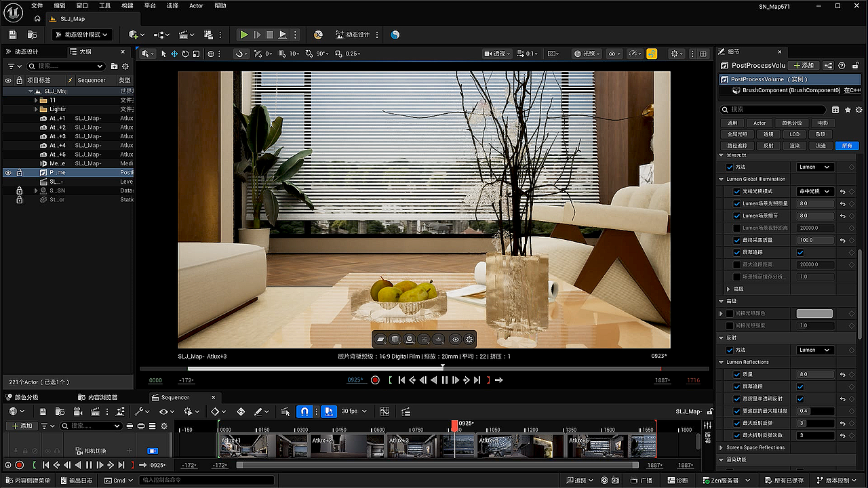Enable the Lumen场景视野距离 checkbox
This screenshot has width=868, height=488.
click(737, 228)
